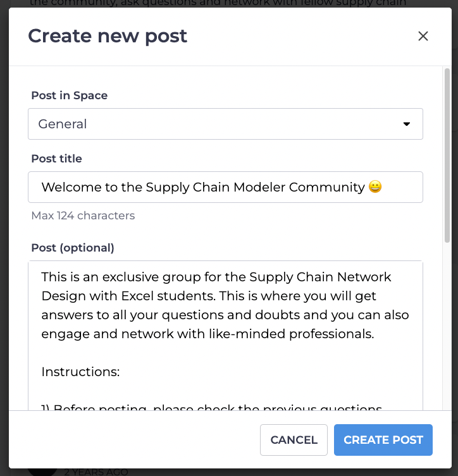The height and width of the screenshot is (476, 458).
Task: Click the "Max 124 characters" hint text
Action: [x=83, y=216]
